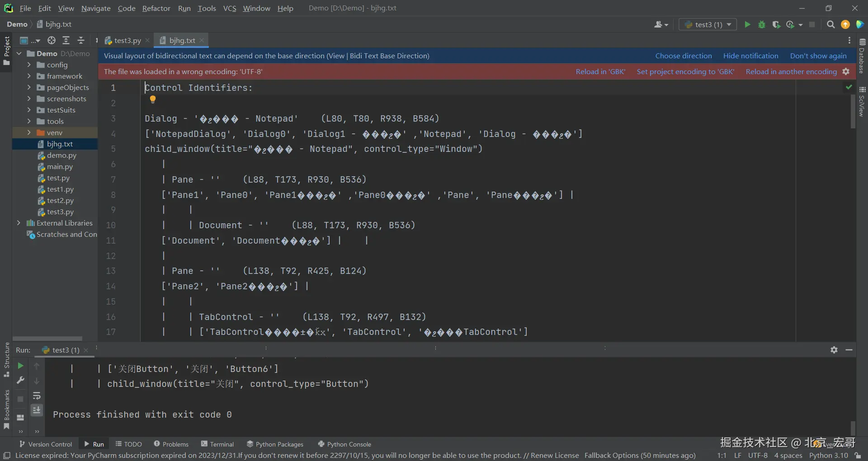Open Search Everywhere magnifier
868x461 pixels.
click(x=830, y=24)
